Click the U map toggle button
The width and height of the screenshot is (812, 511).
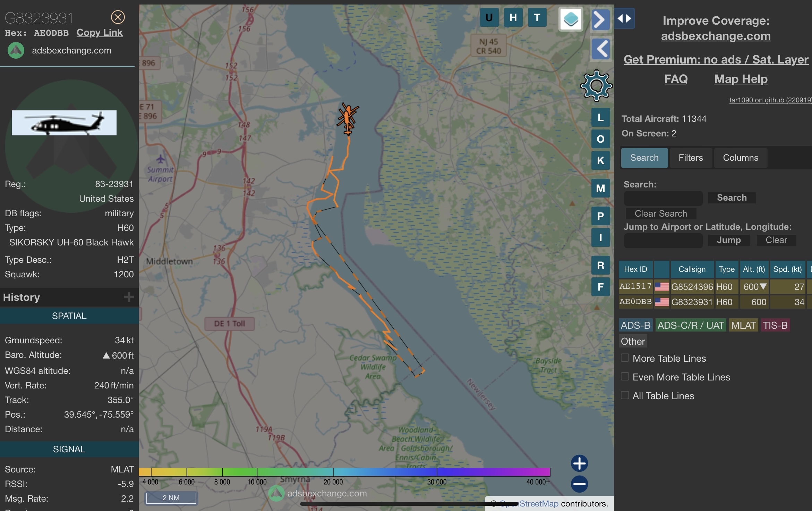489,18
